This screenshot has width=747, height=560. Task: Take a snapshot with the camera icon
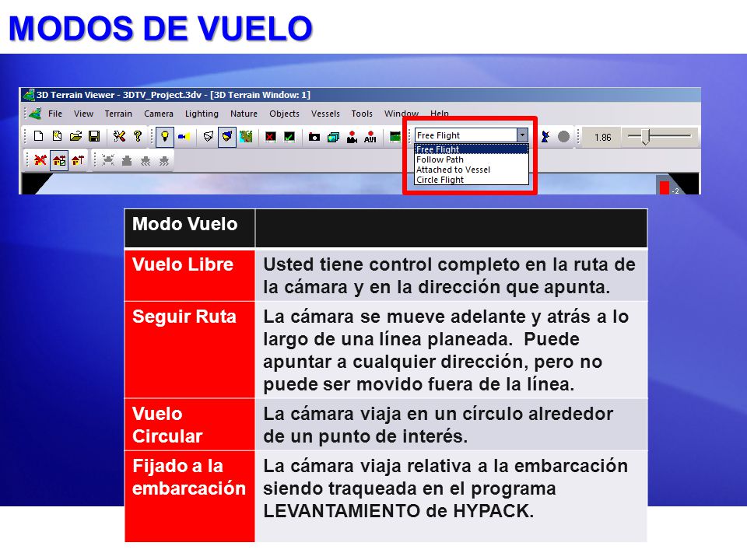pos(314,137)
